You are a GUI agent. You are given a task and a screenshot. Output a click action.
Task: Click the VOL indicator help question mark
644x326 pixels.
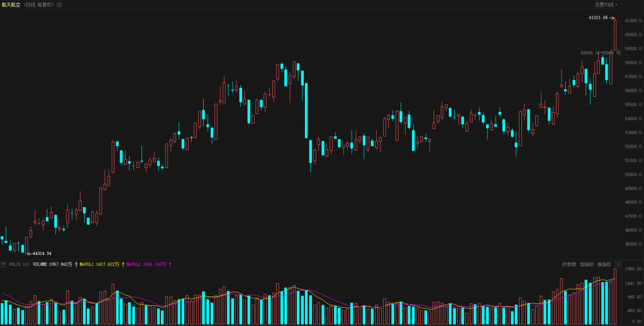(3, 264)
